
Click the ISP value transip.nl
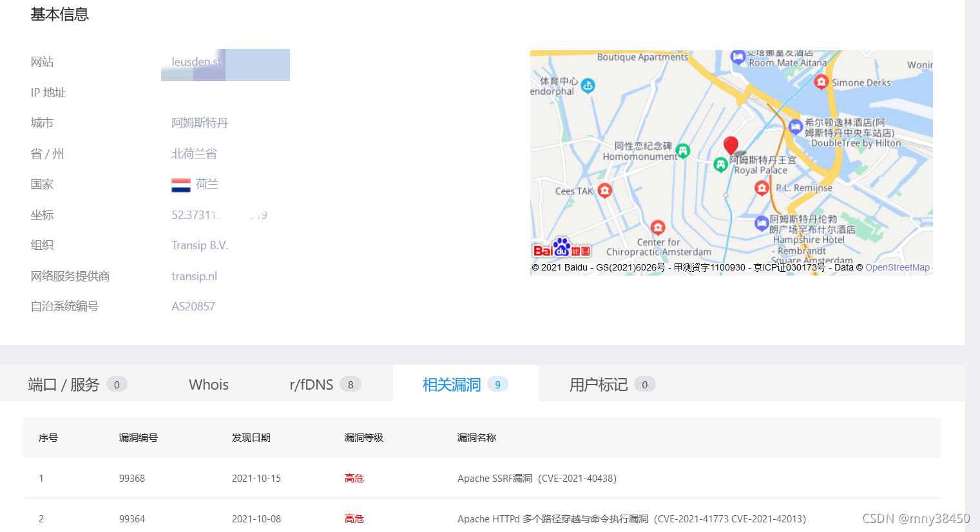[194, 276]
